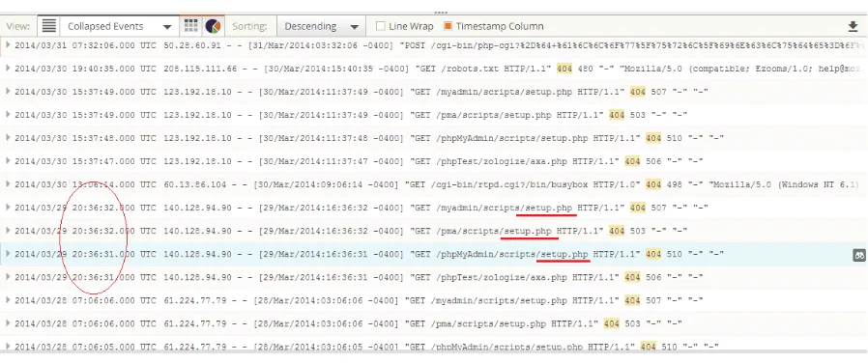This screenshot has height=363, width=868.
Task: Click the binoculars icon on highlighted row
Action: (859, 255)
